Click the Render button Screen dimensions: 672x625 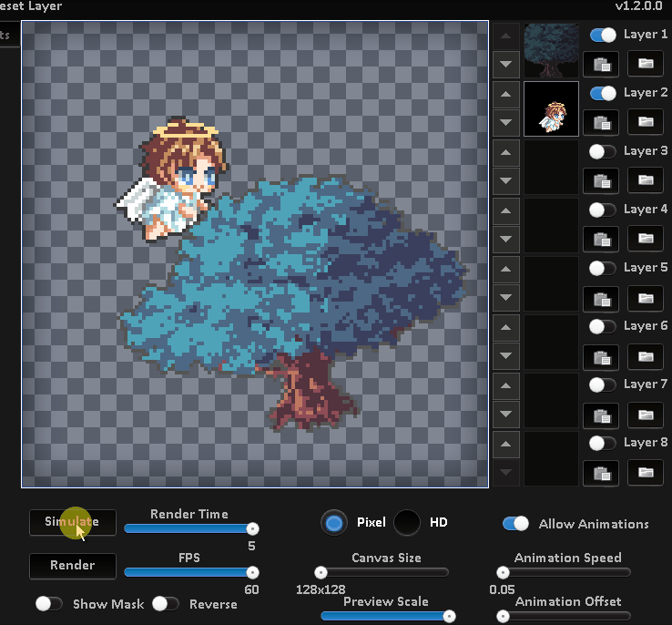click(73, 566)
